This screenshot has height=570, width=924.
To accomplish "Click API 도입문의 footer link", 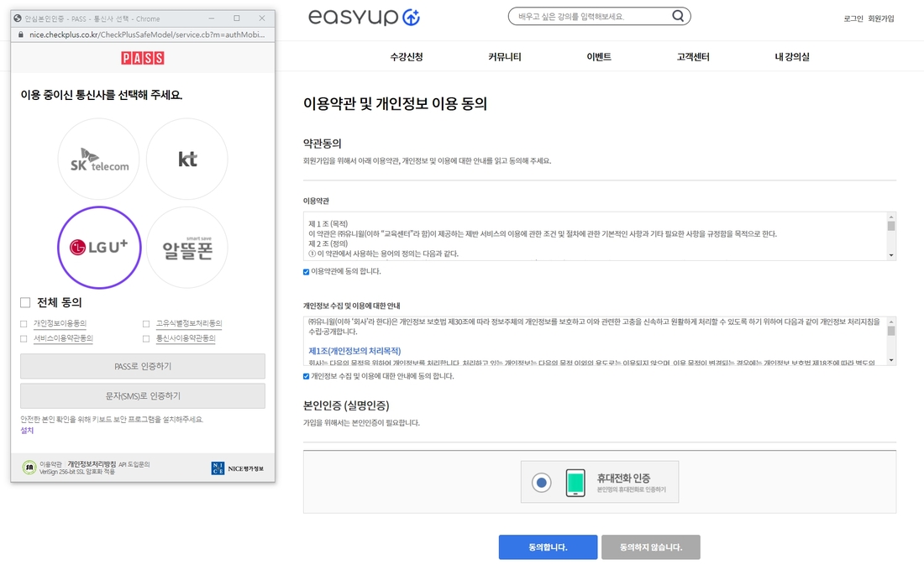I will [x=134, y=464].
